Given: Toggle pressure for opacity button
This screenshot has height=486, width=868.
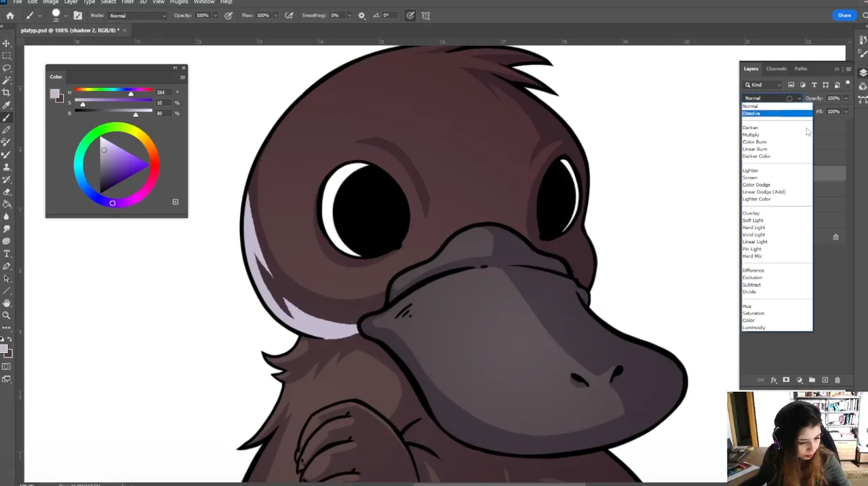Looking at the screenshot, I should 229,15.
